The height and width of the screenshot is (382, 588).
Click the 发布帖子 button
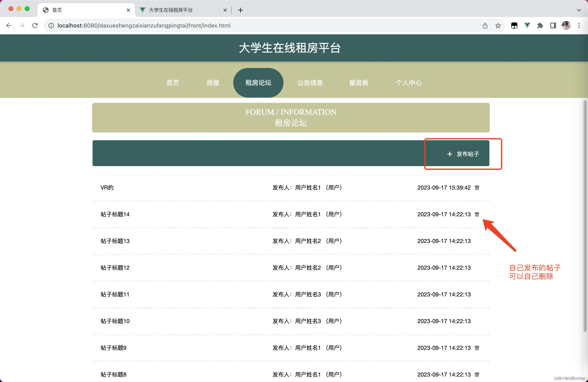(x=463, y=154)
